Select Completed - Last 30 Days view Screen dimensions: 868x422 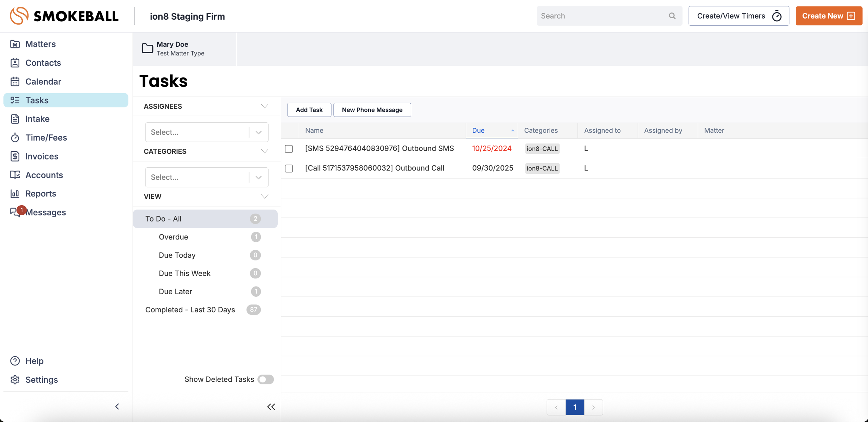(190, 310)
